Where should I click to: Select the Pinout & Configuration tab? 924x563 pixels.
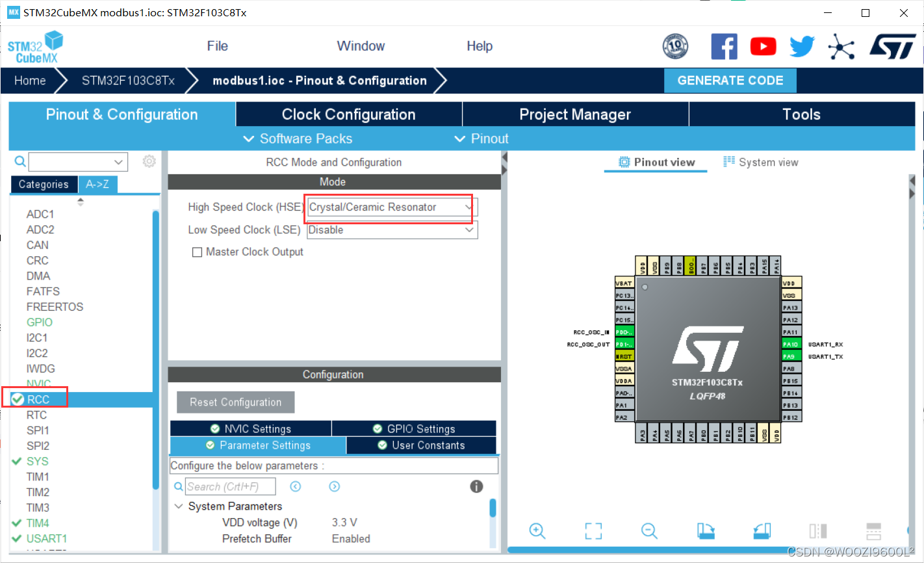coord(122,114)
